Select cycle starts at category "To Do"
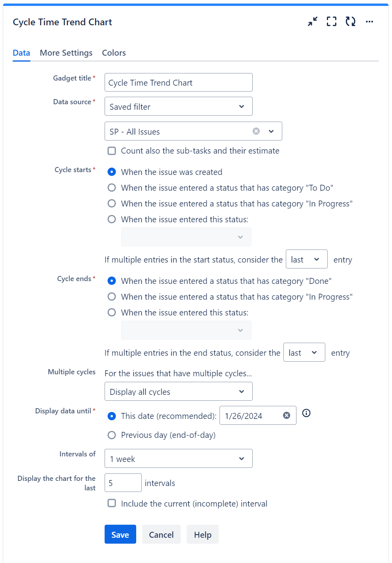The height and width of the screenshot is (563, 392). click(x=112, y=188)
